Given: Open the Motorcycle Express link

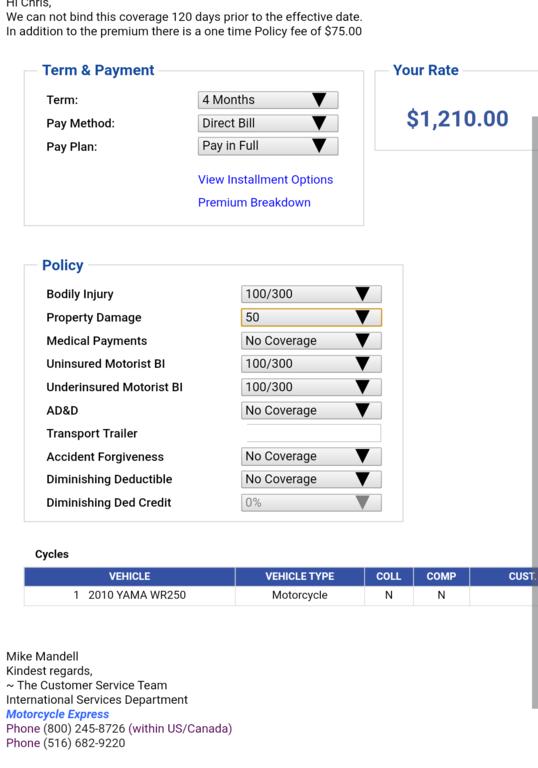Looking at the screenshot, I should point(57,714).
